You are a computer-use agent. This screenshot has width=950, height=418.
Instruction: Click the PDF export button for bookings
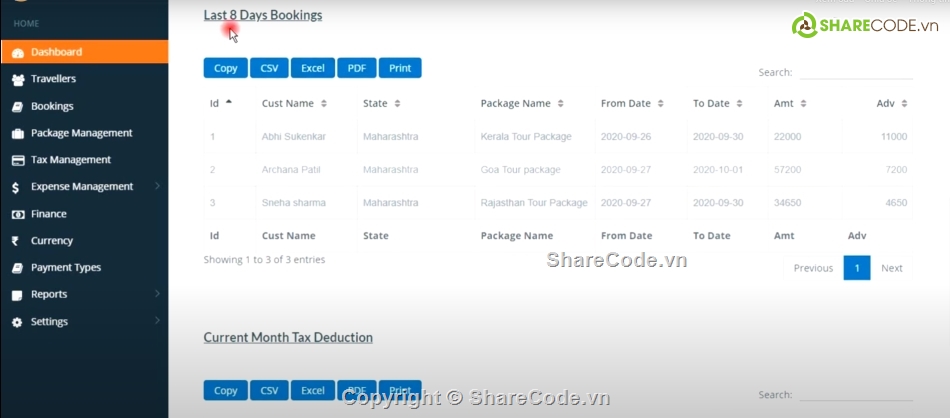(x=356, y=68)
